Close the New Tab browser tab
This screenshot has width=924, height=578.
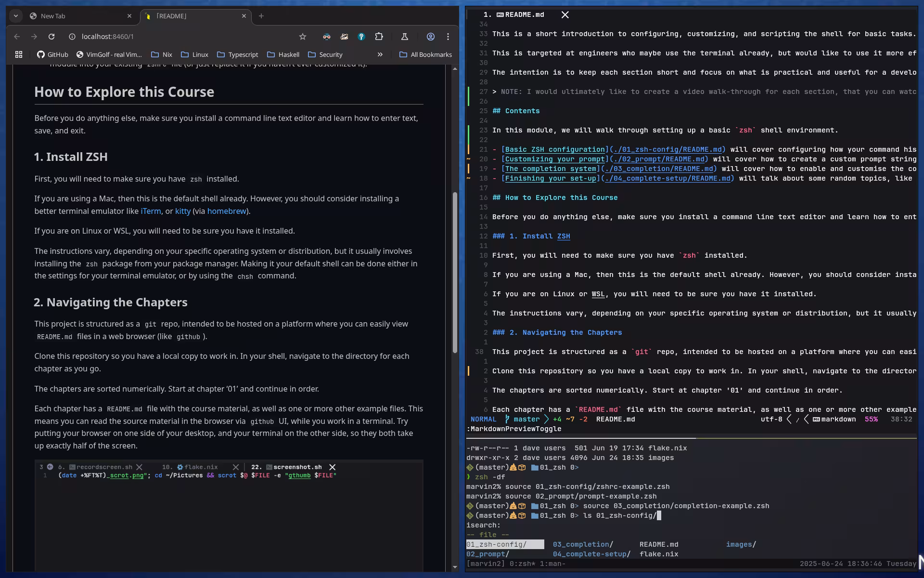click(x=129, y=16)
